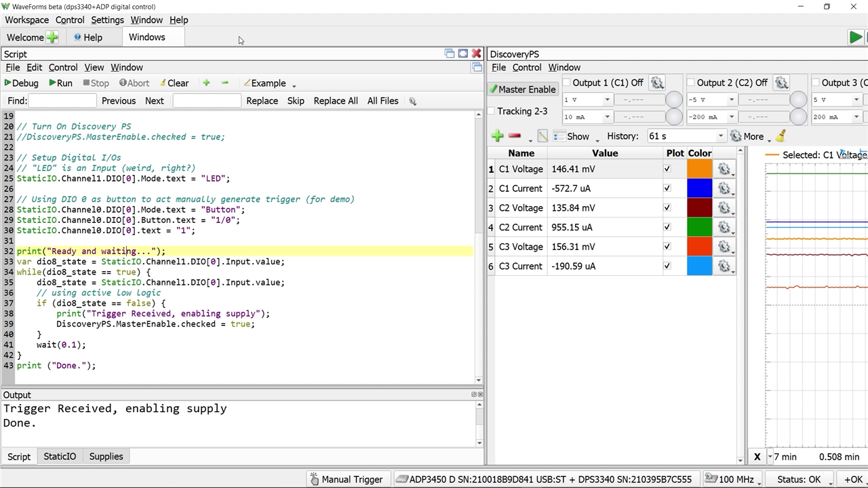Image resolution: width=868 pixels, height=488 pixels.
Task: Click minus zoom-out icon in Script toolbar
Action: (x=225, y=83)
